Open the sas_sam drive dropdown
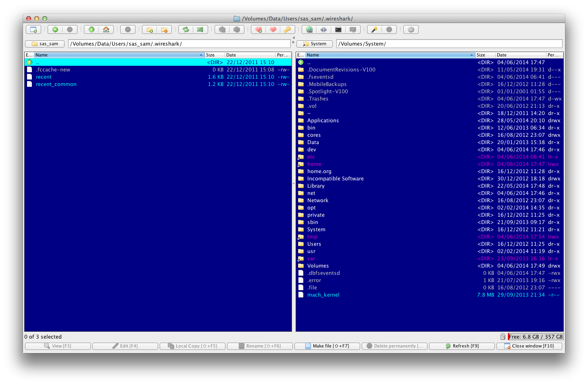 [45, 44]
